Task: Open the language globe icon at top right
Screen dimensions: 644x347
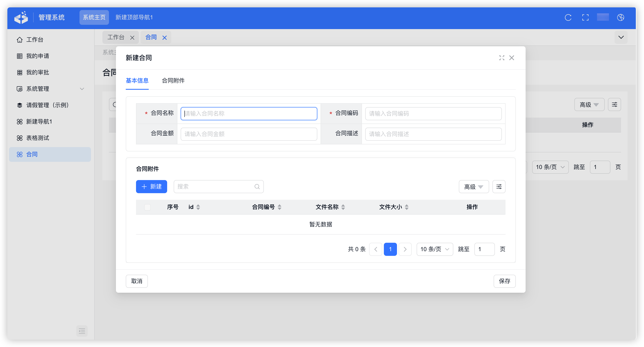Action: pos(621,17)
